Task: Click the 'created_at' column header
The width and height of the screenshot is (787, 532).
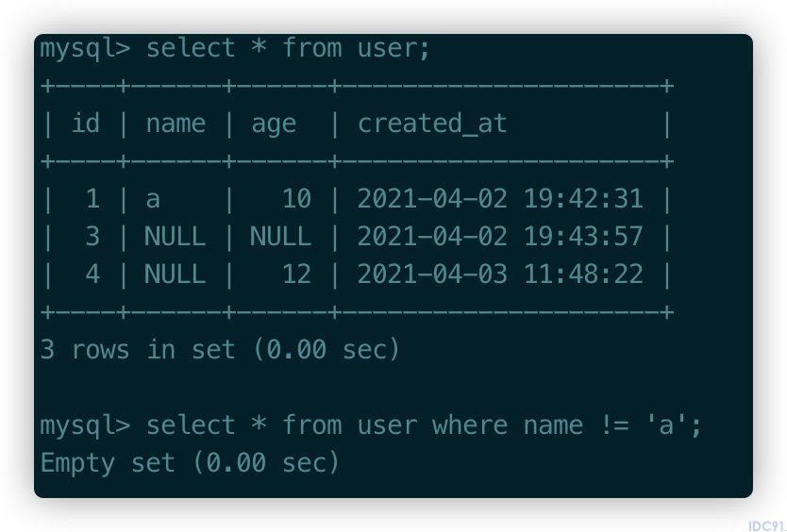Action: [x=431, y=124]
